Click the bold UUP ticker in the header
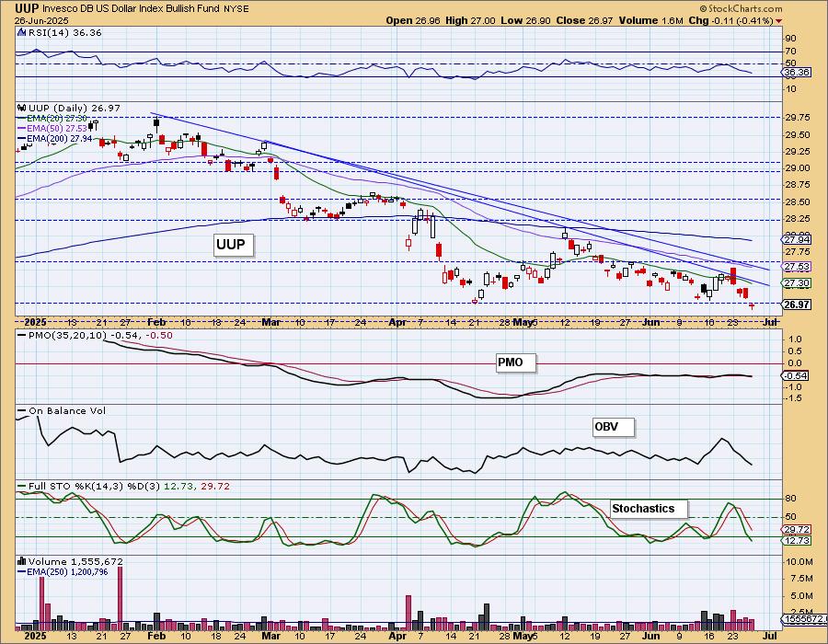The height and width of the screenshot is (644, 828). click(27, 8)
